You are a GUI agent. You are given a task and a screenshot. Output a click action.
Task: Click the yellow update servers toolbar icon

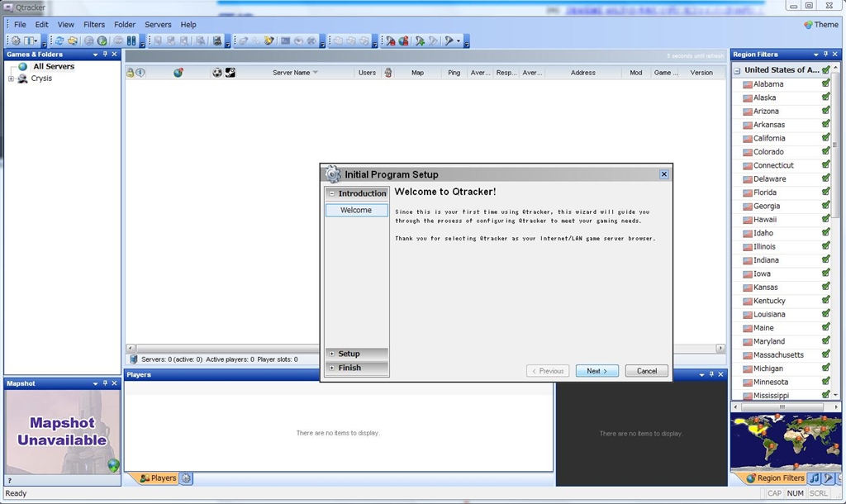point(73,41)
